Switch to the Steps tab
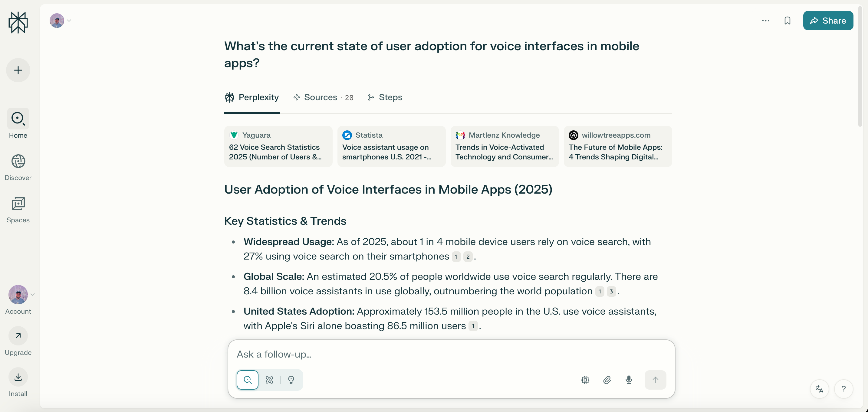Image resolution: width=868 pixels, height=412 pixels. pos(385,97)
